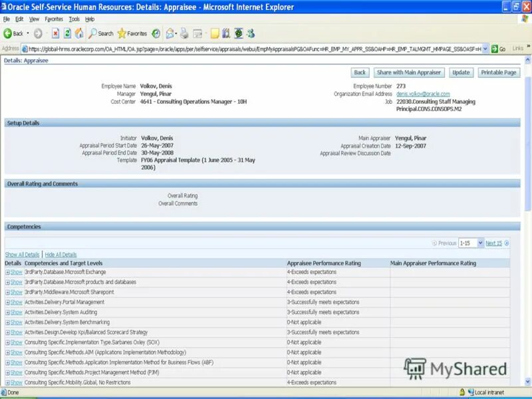The image size is (532, 399).
Task: Open the Edit menu
Action: (x=19, y=19)
